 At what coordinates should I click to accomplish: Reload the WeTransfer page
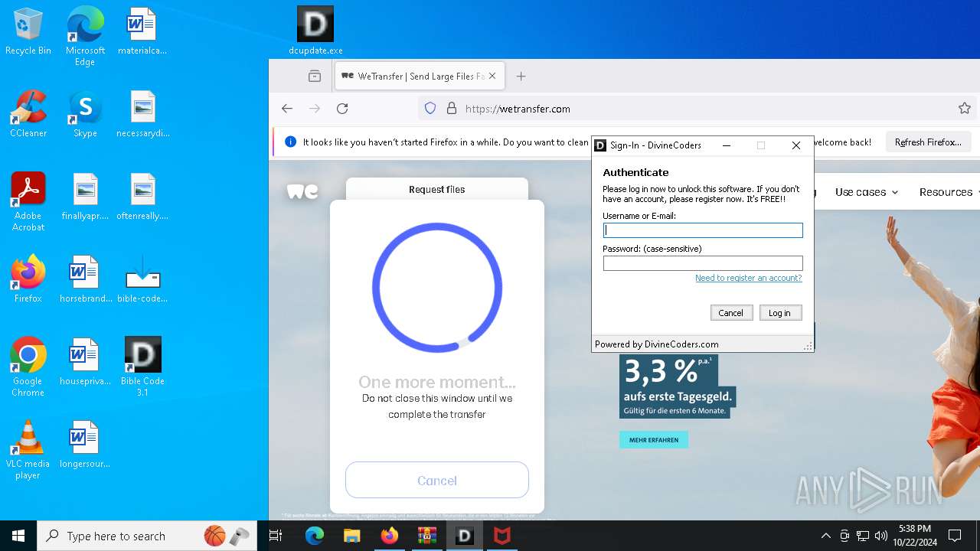pos(342,109)
